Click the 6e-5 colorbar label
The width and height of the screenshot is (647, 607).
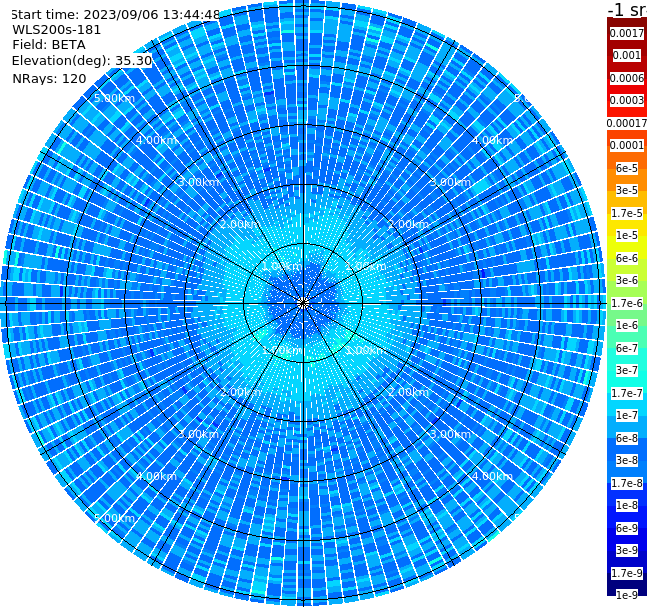pos(627,168)
